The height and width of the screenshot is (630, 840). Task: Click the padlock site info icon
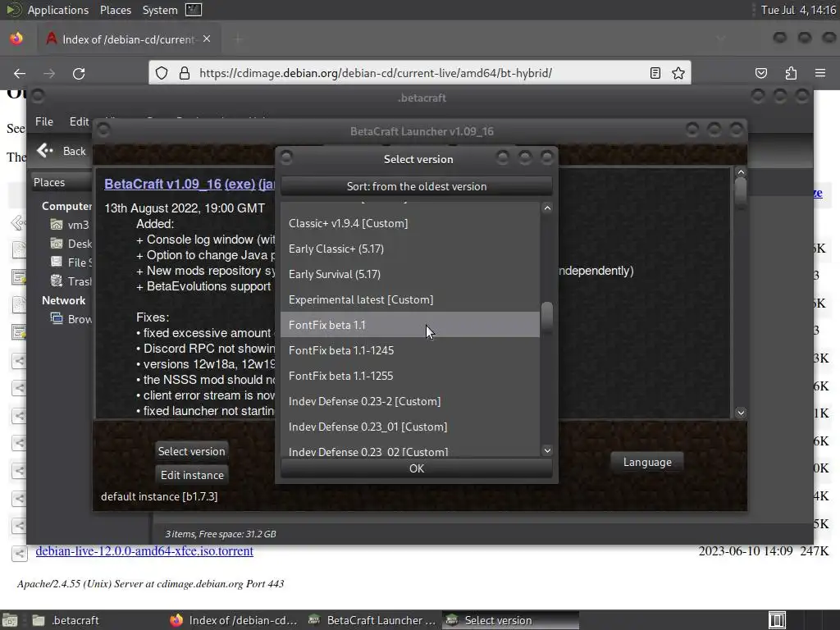[185, 73]
